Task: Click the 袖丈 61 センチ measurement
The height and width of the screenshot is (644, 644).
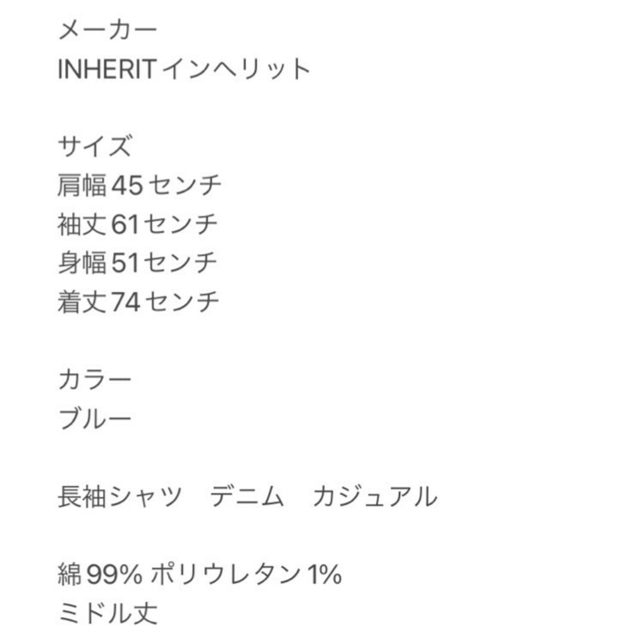Action: pos(138,224)
